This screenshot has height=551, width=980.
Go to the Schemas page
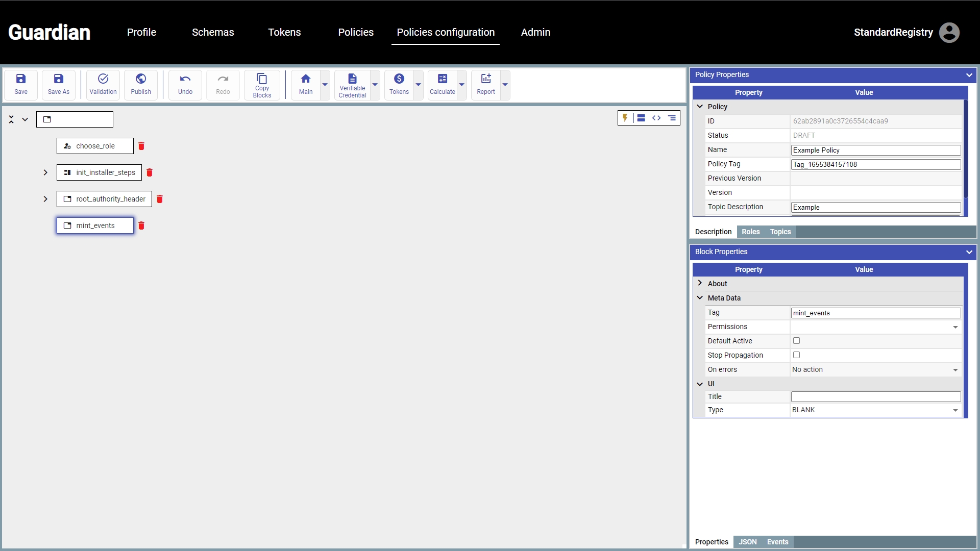pos(213,32)
